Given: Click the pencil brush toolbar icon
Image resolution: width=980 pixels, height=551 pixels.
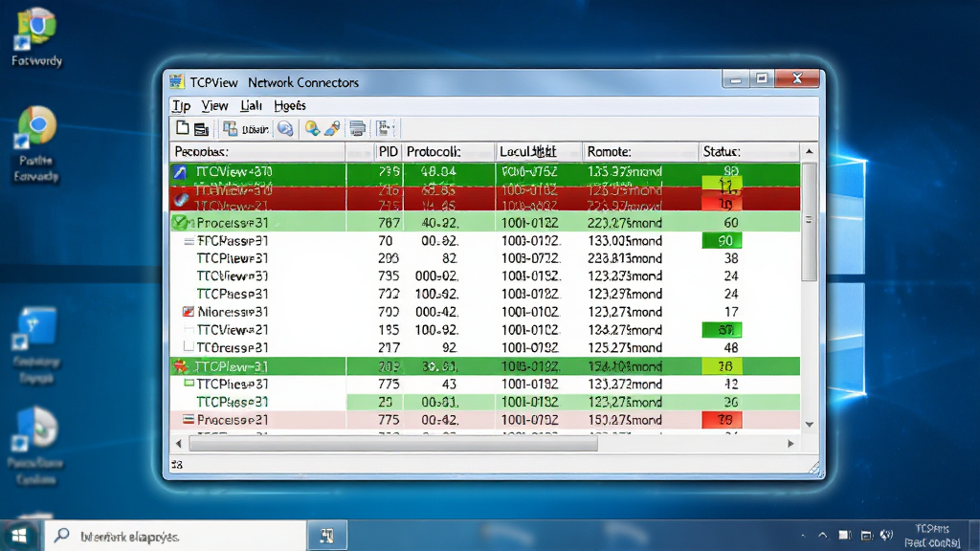Looking at the screenshot, I should point(332,129).
